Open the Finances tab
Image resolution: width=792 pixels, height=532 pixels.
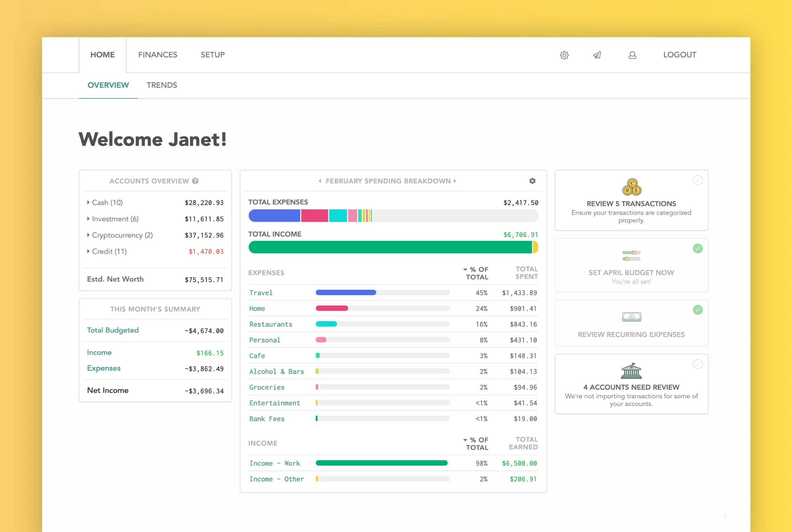pyautogui.click(x=157, y=55)
